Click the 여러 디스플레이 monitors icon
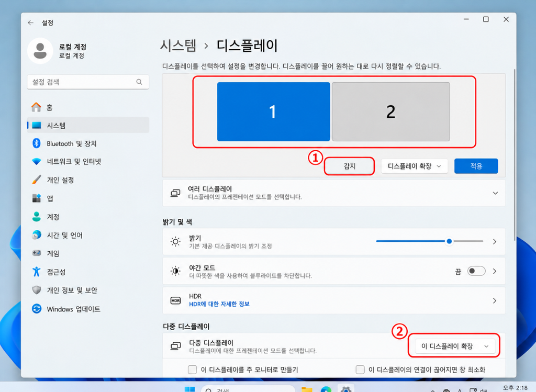The height and width of the screenshot is (392, 536). (x=175, y=193)
